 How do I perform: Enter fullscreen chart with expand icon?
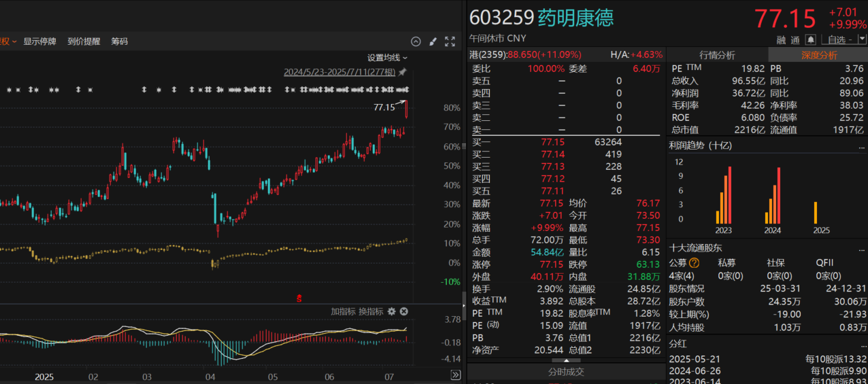[450, 41]
